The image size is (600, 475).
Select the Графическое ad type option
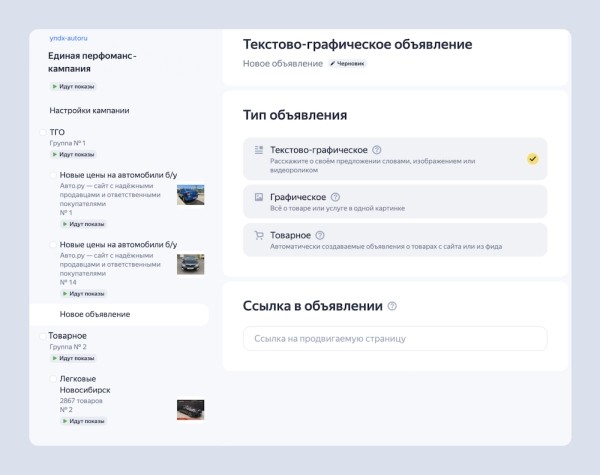coord(395,203)
